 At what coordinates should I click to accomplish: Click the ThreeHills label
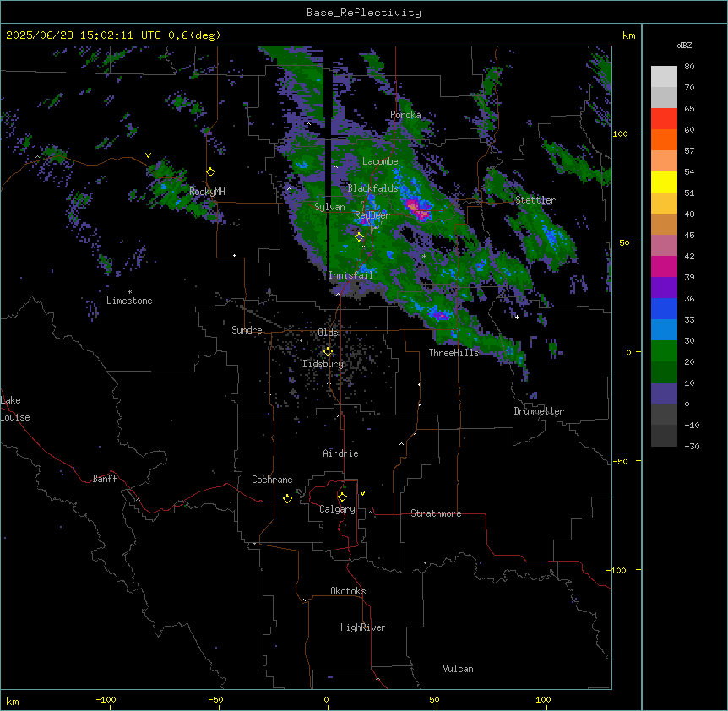(454, 353)
